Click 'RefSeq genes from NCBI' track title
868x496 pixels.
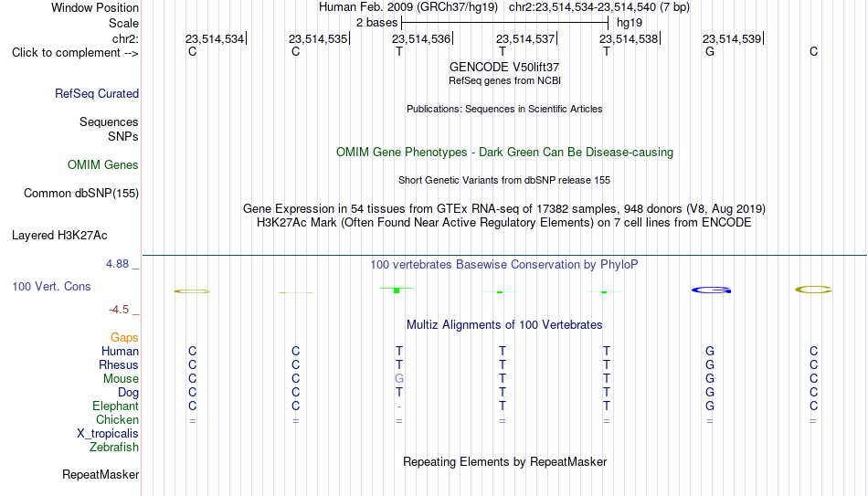point(504,80)
